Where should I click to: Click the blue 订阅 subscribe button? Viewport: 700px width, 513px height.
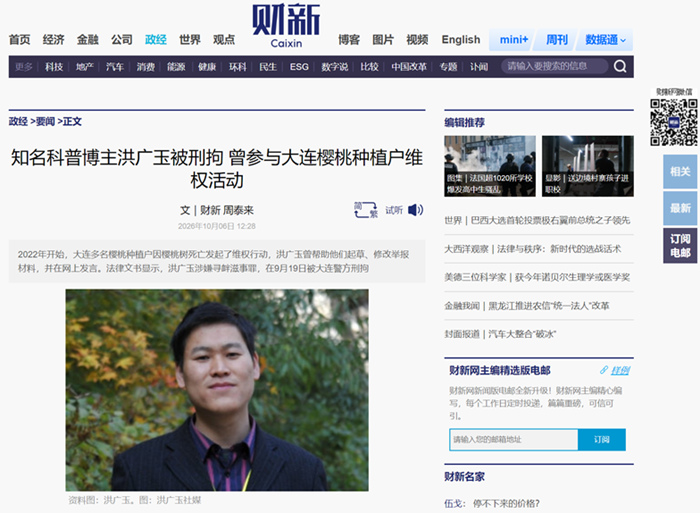(602, 440)
